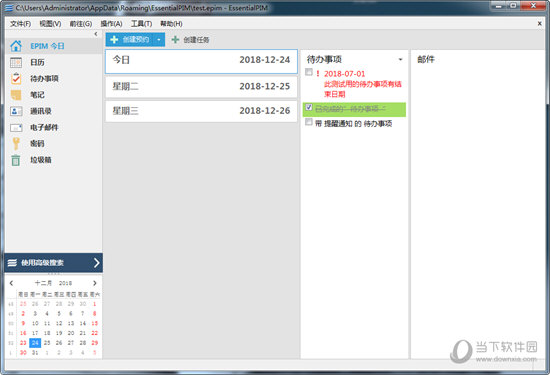Click the EssentialPIM title bar app icon

coord(9,7)
